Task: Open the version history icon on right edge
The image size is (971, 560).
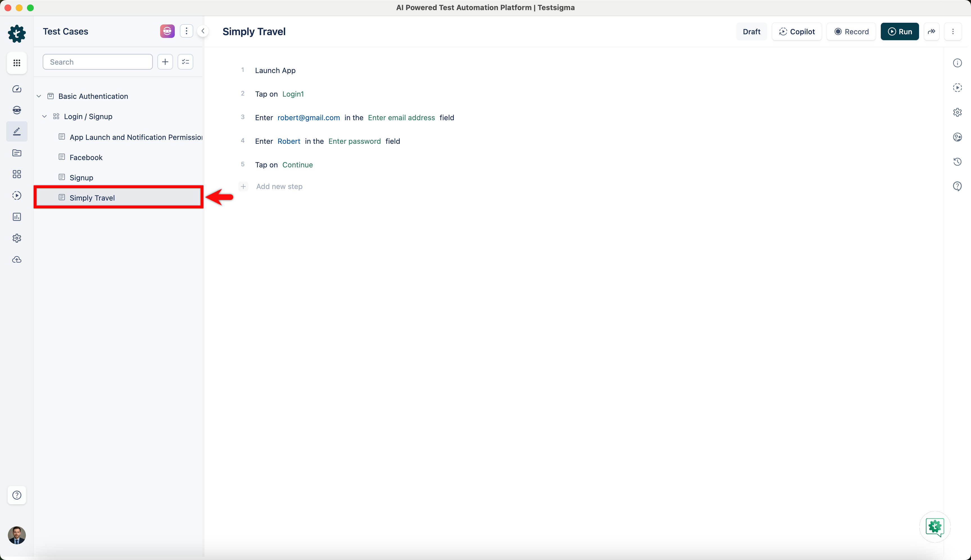Action: 958,162
